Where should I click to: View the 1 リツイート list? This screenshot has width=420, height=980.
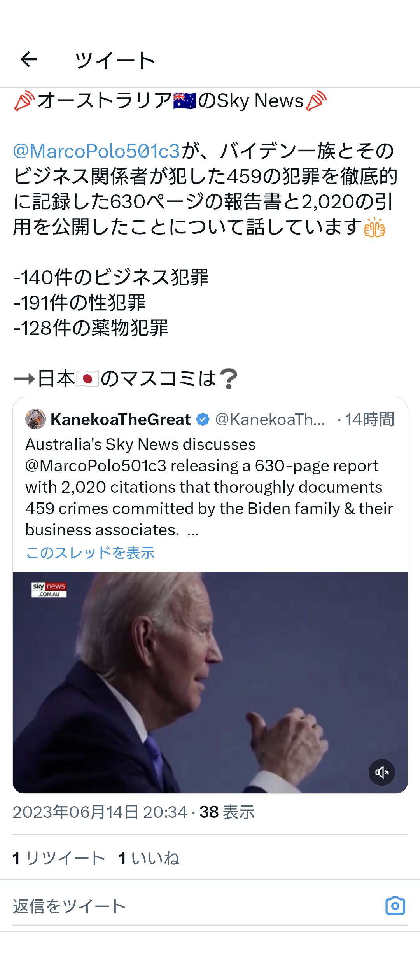(59, 858)
